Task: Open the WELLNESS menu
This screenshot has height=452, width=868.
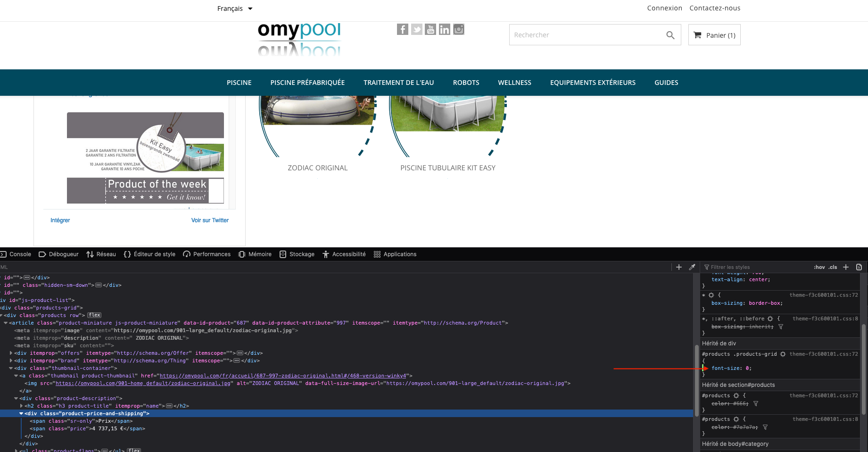Action: 515,83
